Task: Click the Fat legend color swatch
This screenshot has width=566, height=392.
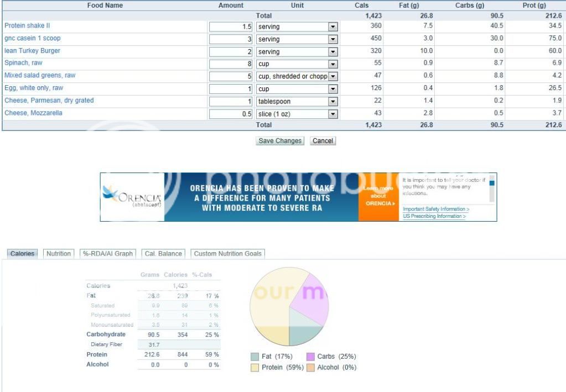Action: [x=255, y=357]
